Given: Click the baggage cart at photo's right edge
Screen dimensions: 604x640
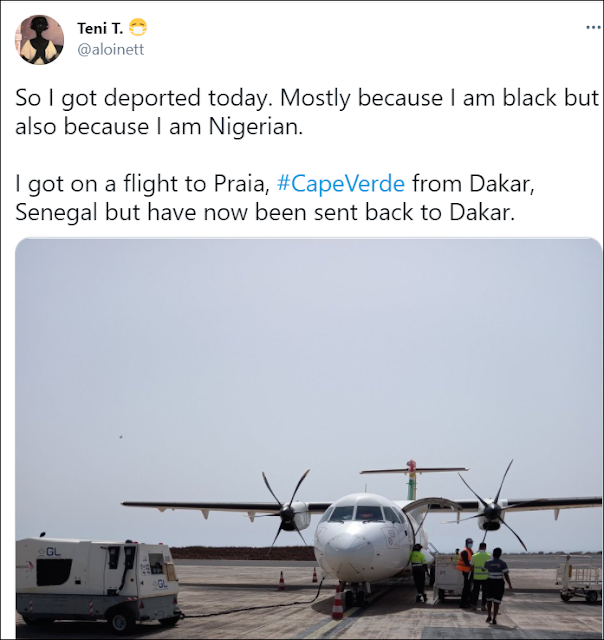Looking at the screenshot, I should pos(580,578).
